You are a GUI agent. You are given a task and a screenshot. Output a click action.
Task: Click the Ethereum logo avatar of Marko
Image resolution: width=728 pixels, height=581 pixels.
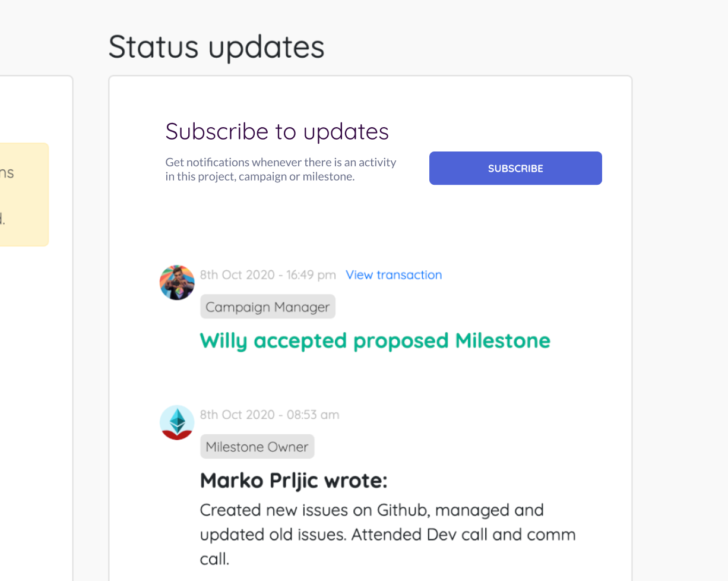point(178,422)
